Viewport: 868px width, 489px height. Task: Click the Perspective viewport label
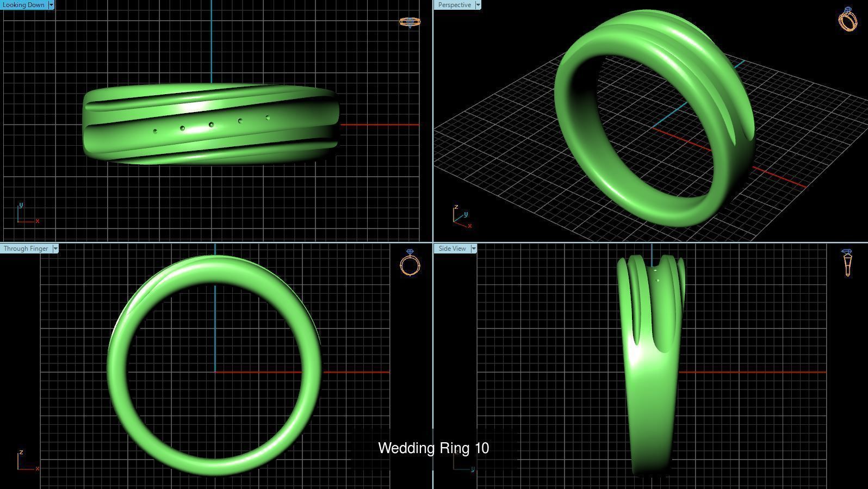[x=455, y=5]
